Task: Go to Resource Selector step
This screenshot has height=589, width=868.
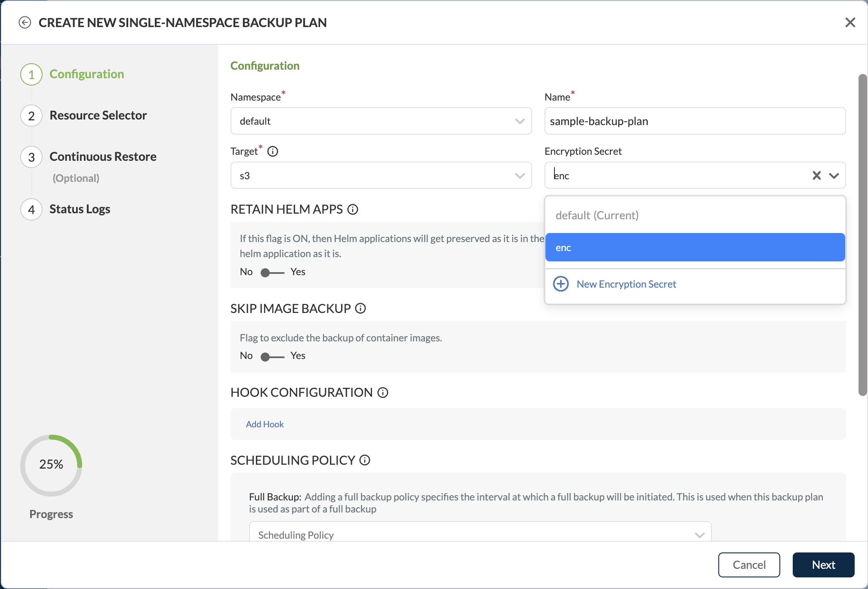Action: point(98,115)
